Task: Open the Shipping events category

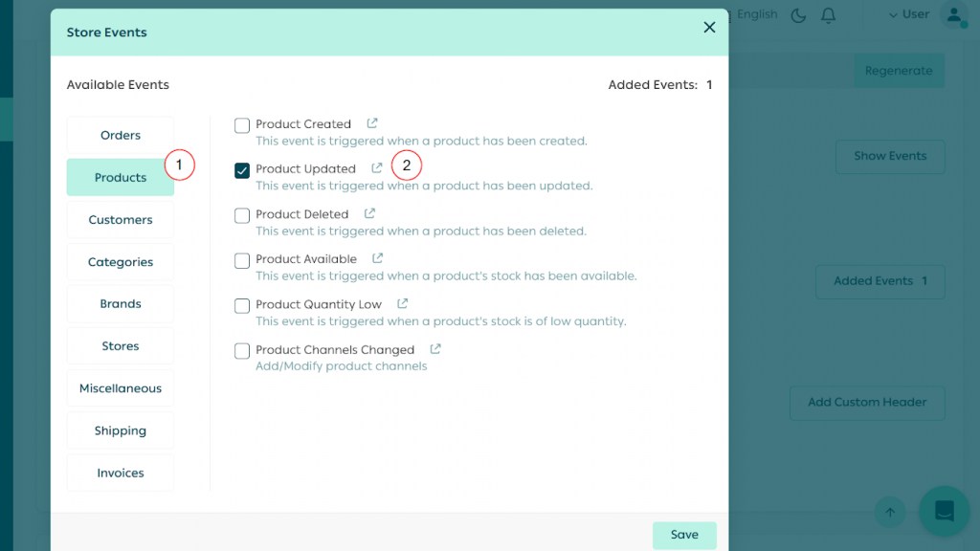Action: [x=121, y=430]
